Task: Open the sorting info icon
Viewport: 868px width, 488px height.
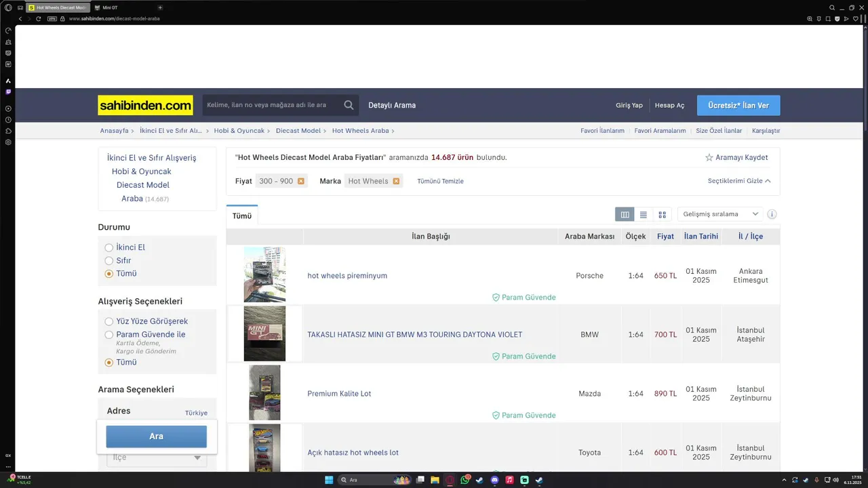Action: [772, 214]
